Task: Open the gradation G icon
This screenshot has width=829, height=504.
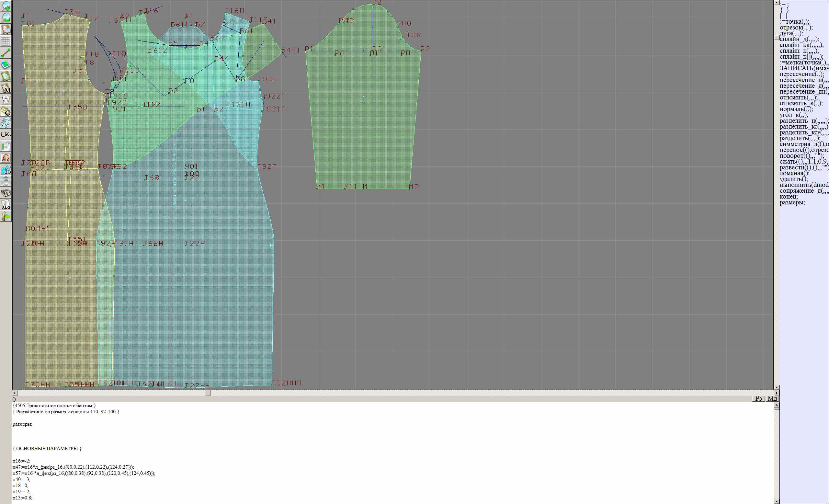Action: coord(6,111)
